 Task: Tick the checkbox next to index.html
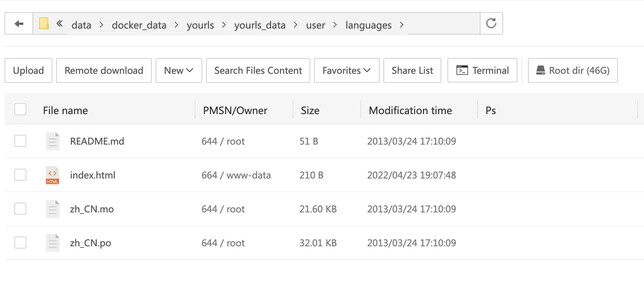(20, 175)
